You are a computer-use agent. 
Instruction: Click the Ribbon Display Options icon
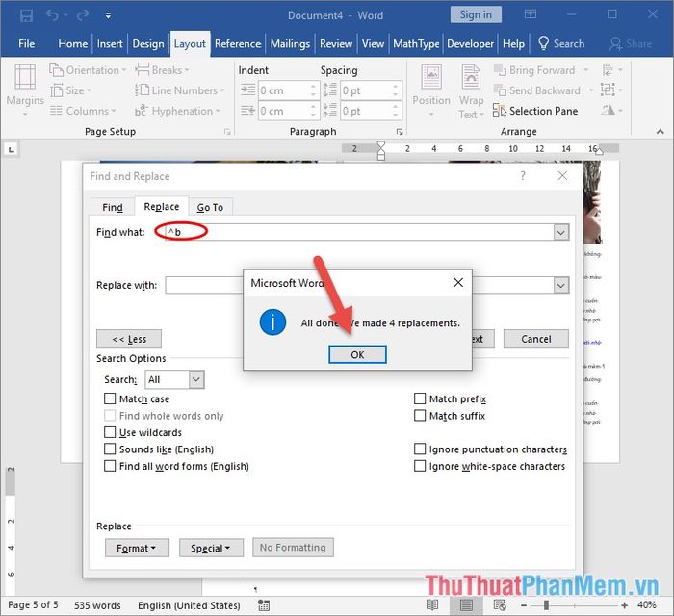[530, 14]
